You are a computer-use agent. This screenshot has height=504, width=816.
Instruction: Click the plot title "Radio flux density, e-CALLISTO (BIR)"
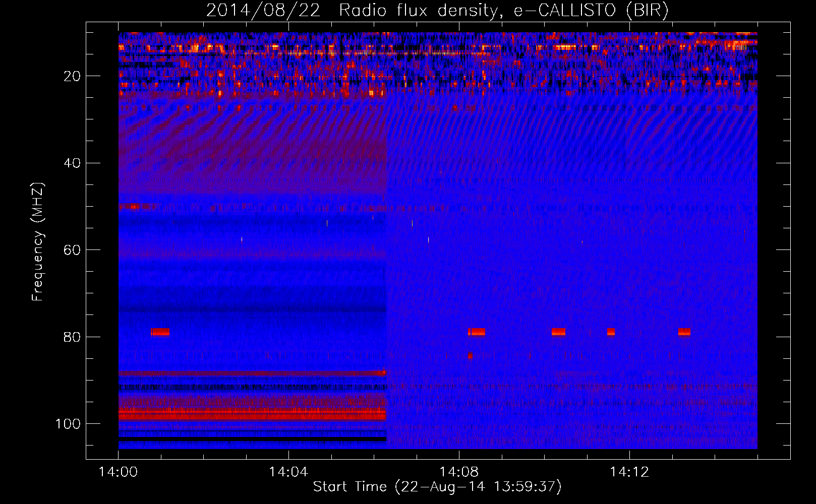pyautogui.click(x=503, y=10)
